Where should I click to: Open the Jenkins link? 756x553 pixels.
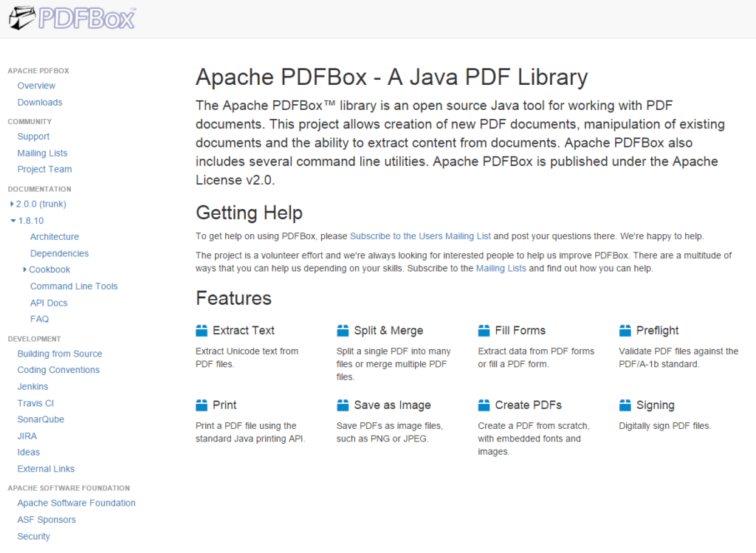(x=32, y=387)
